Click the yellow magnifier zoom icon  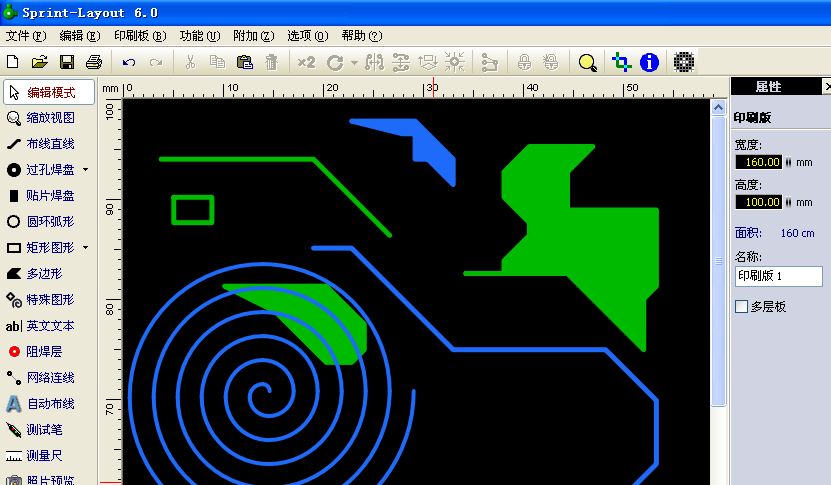pos(588,62)
